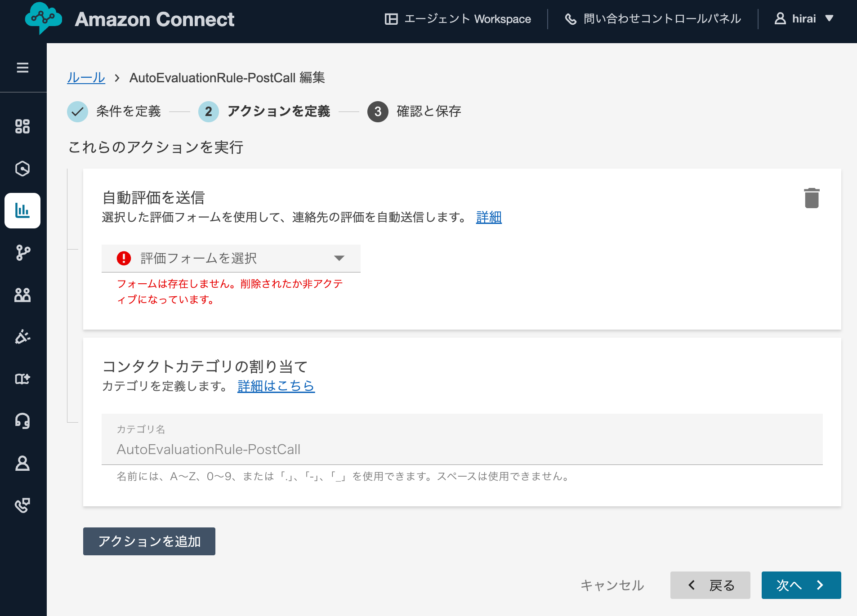This screenshot has width=857, height=616.
Task: Click the カテゴリ名 input field
Action: click(x=462, y=449)
